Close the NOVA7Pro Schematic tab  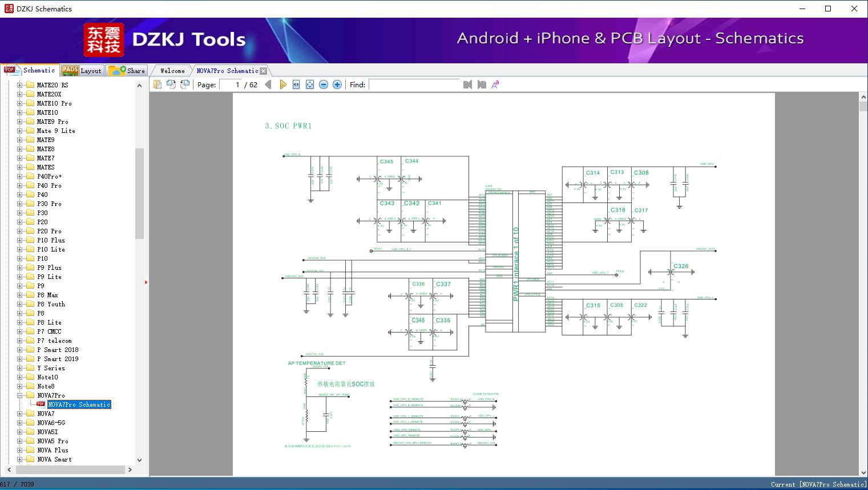coord(263,71)
